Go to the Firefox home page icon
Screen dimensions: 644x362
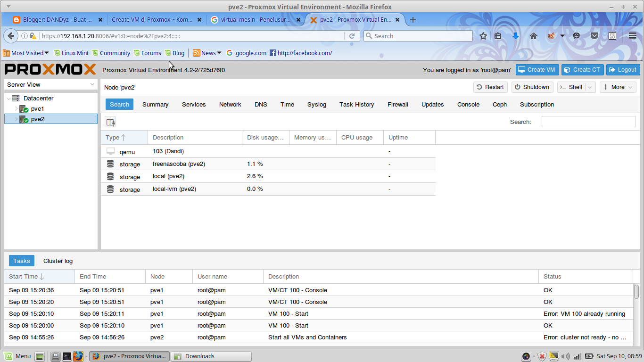pyautogui.click(x=534, y=36)
